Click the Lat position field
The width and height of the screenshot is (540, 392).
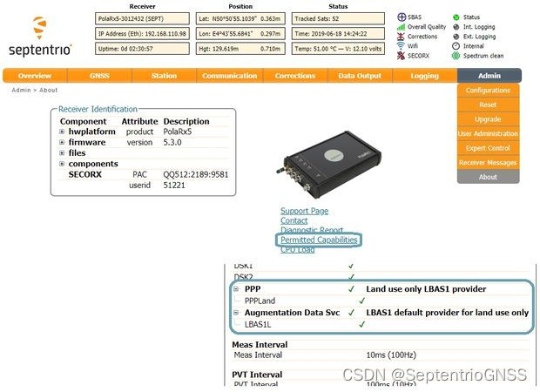pyautogui.click(x=240, y=18)
